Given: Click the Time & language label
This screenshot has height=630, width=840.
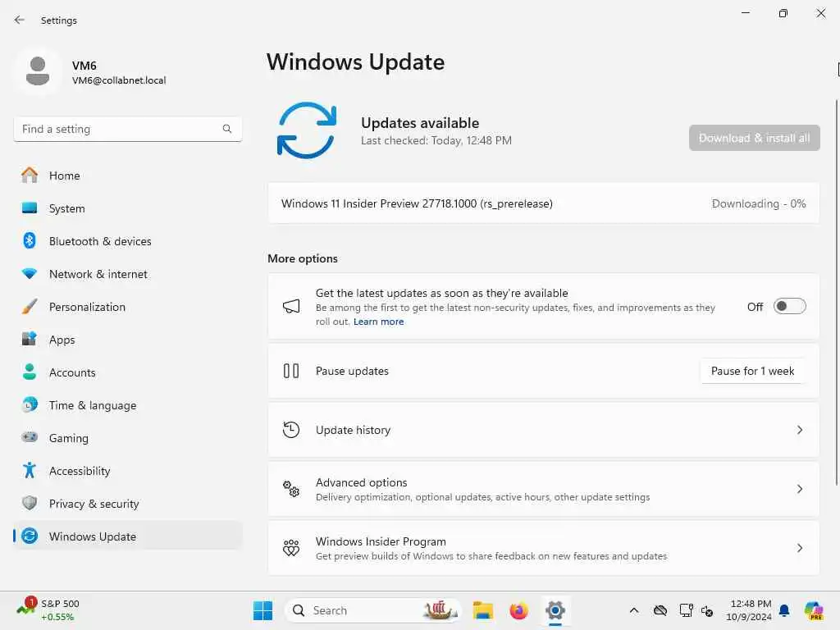Looking at the screenshot, I should click(x=93, y=405).
